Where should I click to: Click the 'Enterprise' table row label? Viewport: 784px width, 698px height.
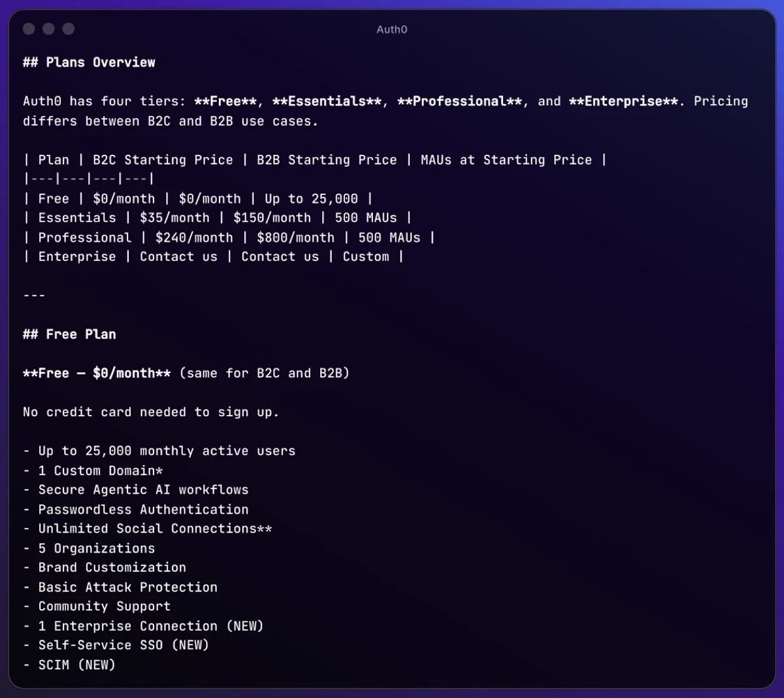[x=77, y=257]
